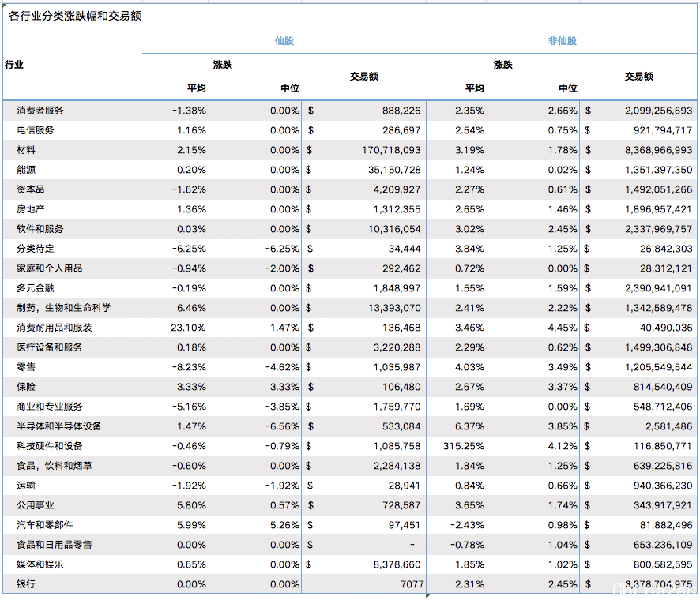Select the -0.78% average cell
The width and height of the screenshot is (700, 600).
click(x=467, y=545)
